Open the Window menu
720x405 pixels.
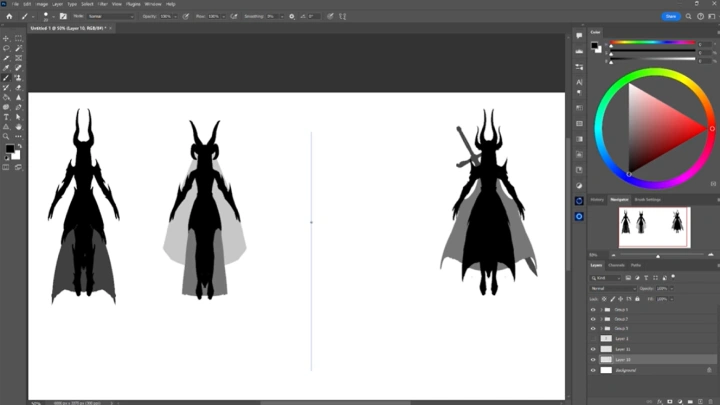click(x=153, y=4)
